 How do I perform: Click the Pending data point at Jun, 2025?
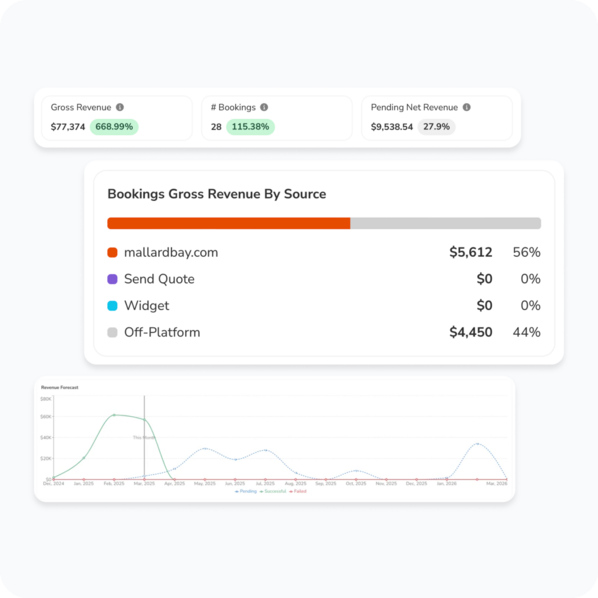click(235, 460)
